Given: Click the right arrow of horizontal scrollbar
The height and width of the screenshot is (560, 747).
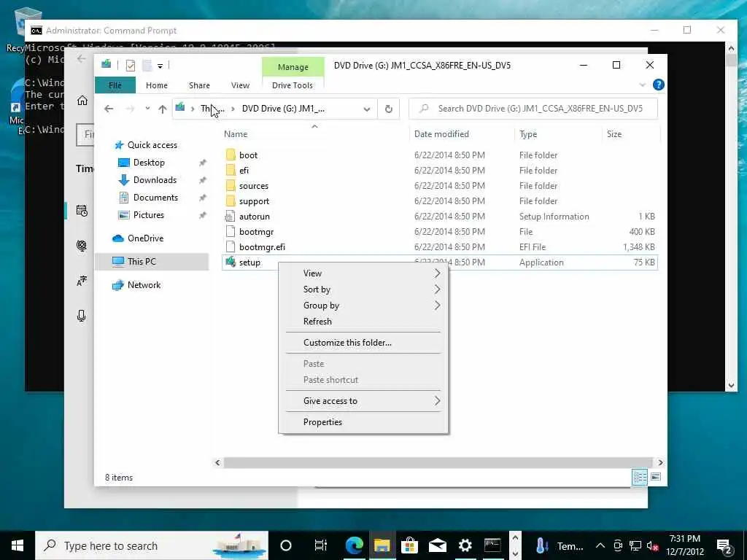Looking at the screenshot, I should click(660, 463).
